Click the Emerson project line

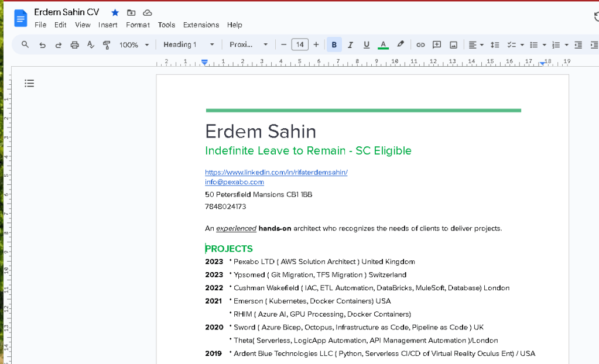point(312,301)
